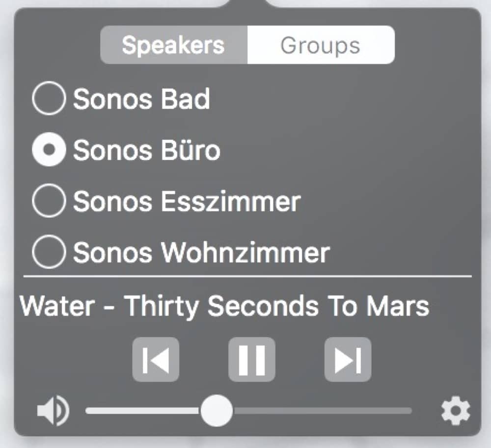Skip to the next track
This screenshot has height=448, width=491.
[348, 360]
